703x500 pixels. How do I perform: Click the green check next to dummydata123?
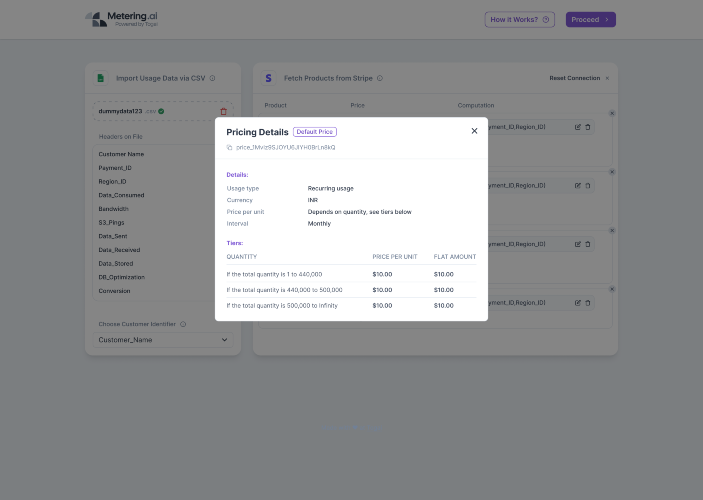click(161, 111)
